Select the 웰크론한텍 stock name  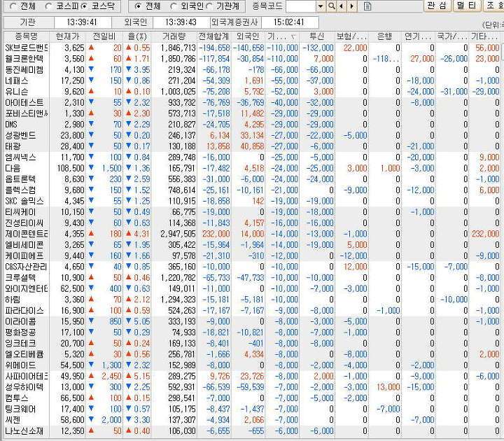click(x=24, y=59)
